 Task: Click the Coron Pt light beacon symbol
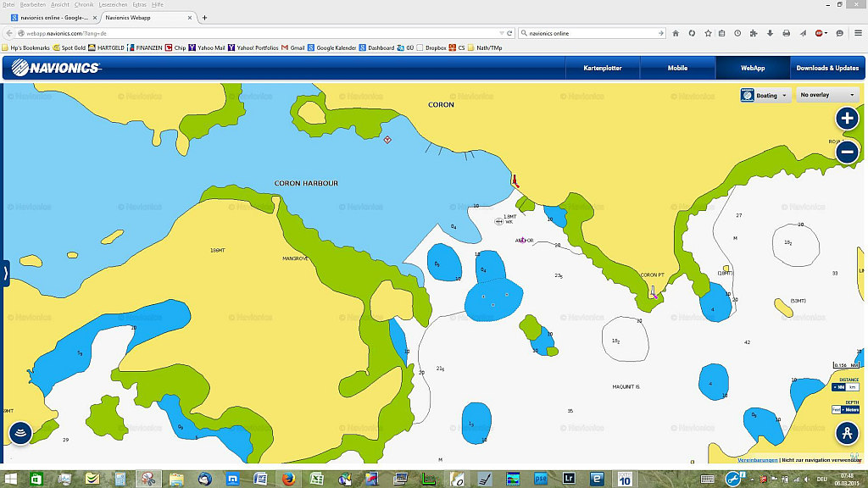coord(654,292)
